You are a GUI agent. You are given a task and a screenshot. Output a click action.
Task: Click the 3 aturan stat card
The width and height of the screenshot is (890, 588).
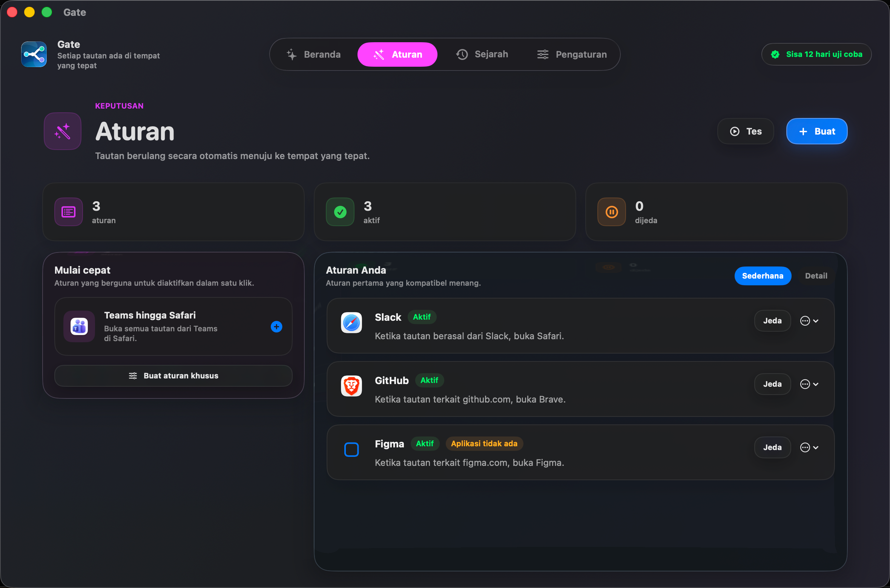[173, 212]
